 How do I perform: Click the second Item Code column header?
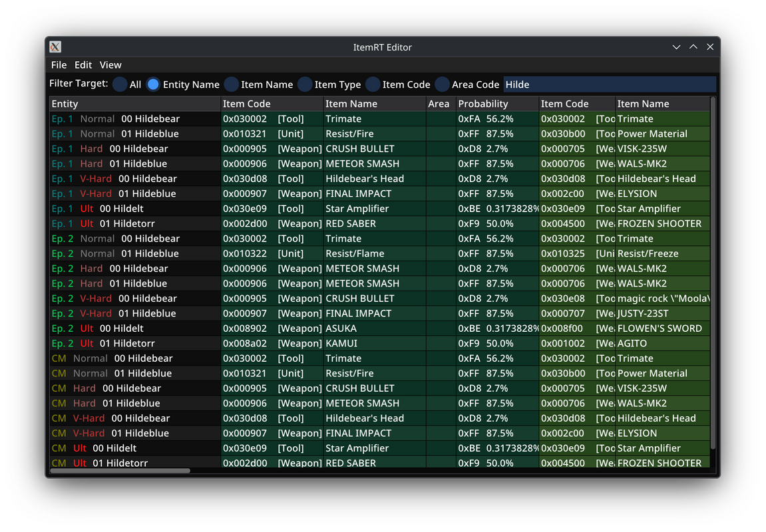pyautogui.click(x=577, y=104)
